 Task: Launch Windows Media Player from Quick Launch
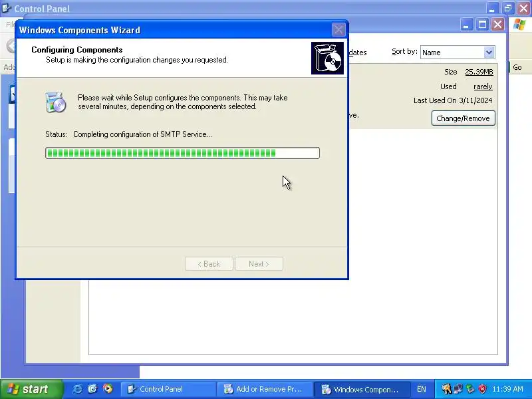click(x=108, y=389)
